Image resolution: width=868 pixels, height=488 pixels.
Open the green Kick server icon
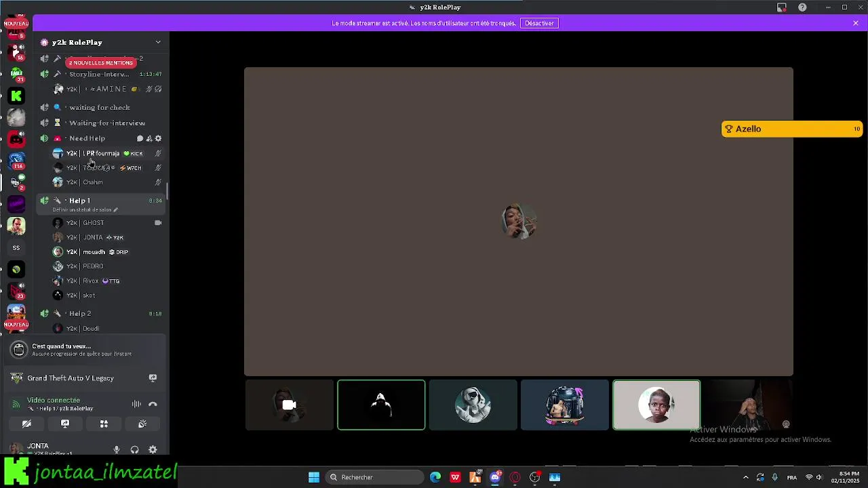coord(16,96)
